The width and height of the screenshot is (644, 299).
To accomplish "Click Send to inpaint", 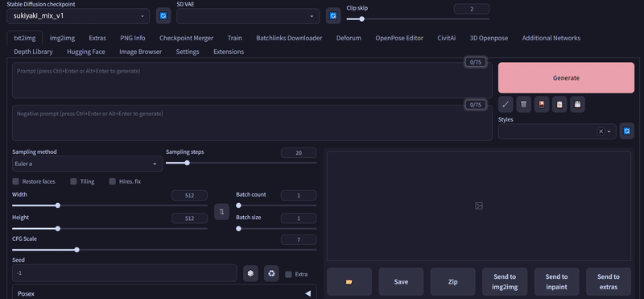I will (556, 281).
